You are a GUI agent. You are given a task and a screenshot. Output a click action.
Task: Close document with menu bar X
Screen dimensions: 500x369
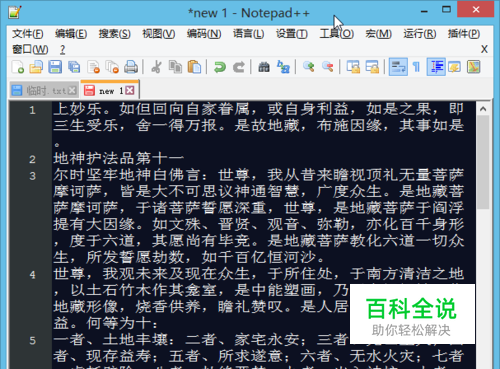click(484, 49)
